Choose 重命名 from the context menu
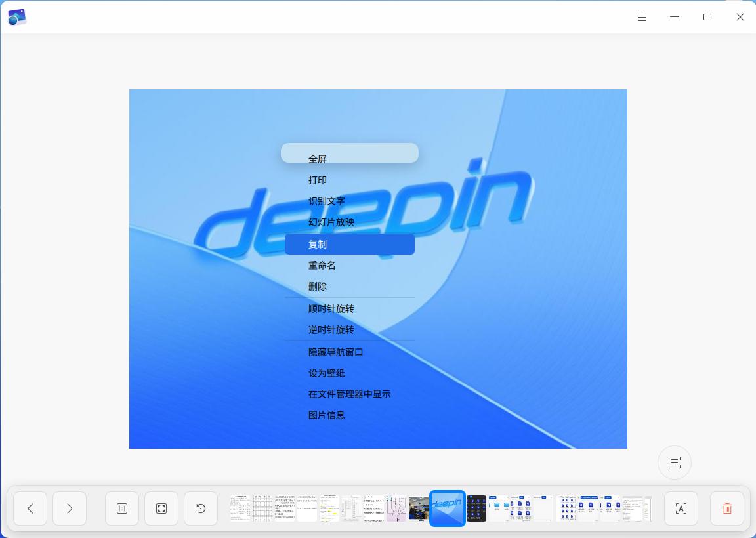 click(x=350, y=265)
